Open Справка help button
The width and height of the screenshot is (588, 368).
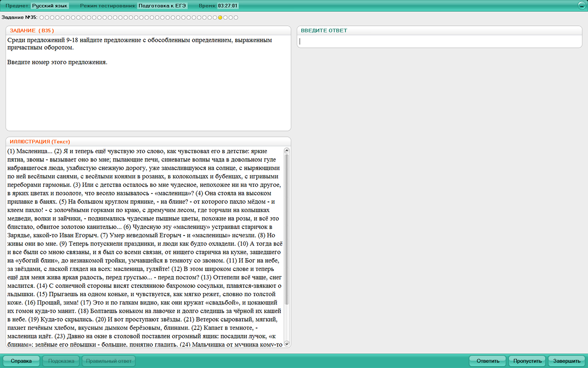pyautogui.click(x=21, y=361)
